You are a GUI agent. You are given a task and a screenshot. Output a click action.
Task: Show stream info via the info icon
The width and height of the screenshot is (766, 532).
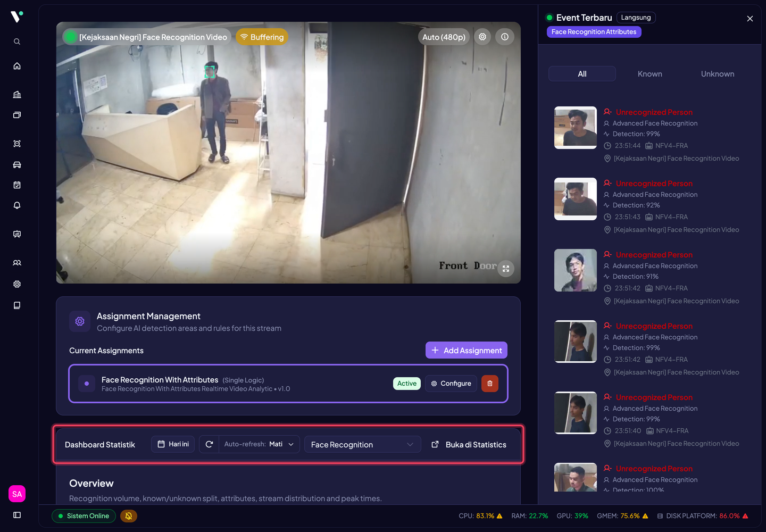tap(505, 37)
